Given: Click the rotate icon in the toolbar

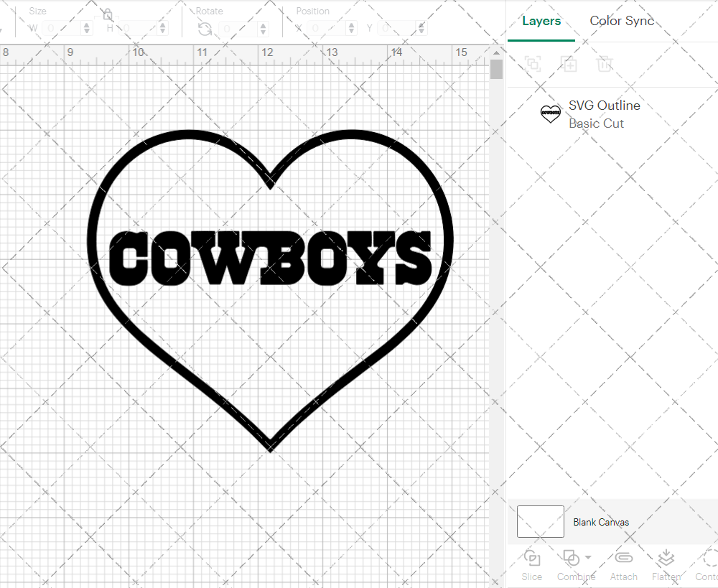Looking at the screenshot, I should click(205, 29).
